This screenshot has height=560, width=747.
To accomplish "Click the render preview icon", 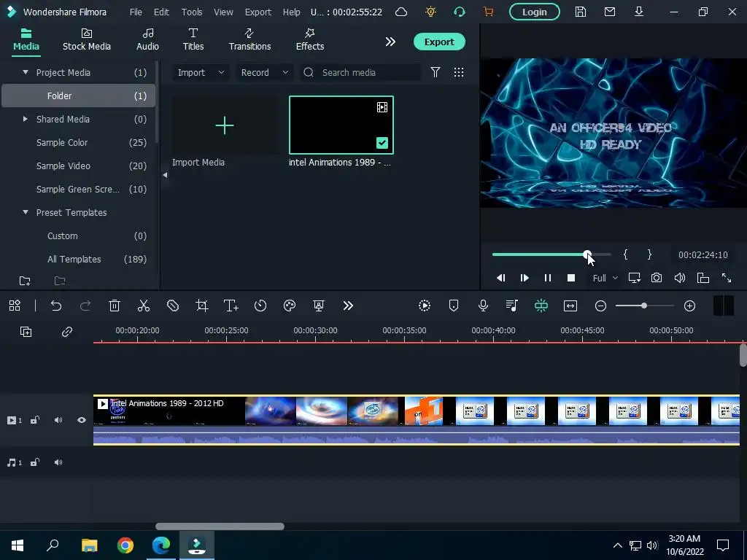I will (x=425, y=306).
